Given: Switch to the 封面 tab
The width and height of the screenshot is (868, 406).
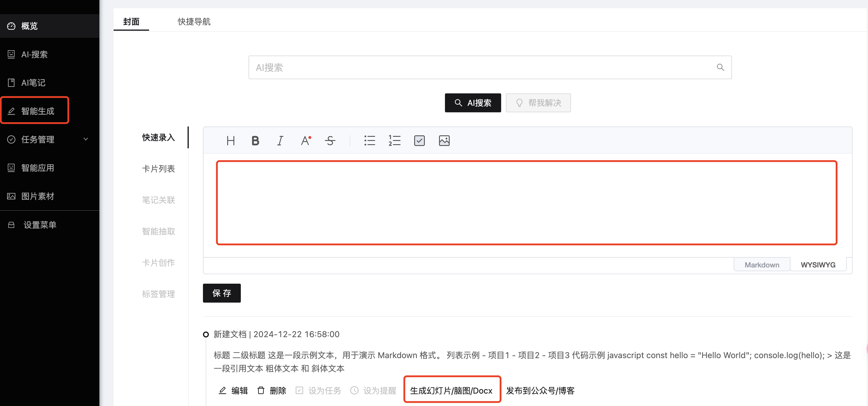Looking at the screenshot, I should tap(131, 22).
